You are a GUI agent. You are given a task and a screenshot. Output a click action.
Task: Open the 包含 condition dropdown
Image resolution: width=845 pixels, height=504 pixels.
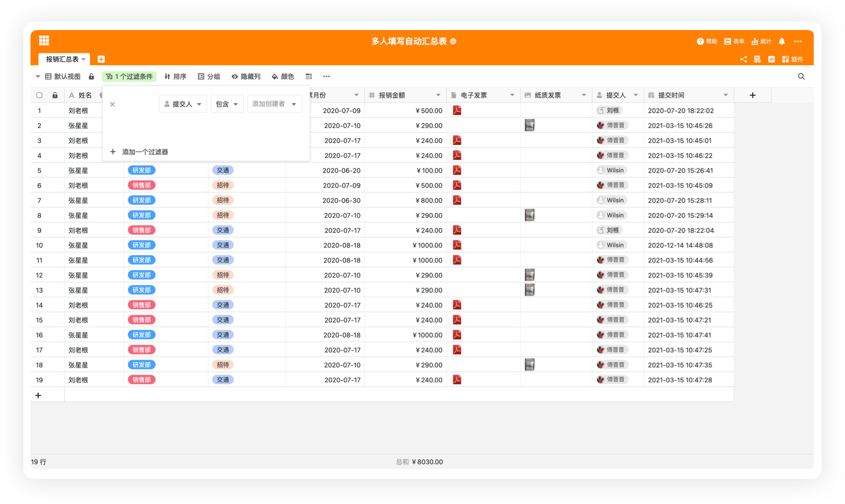coord(227,104)
